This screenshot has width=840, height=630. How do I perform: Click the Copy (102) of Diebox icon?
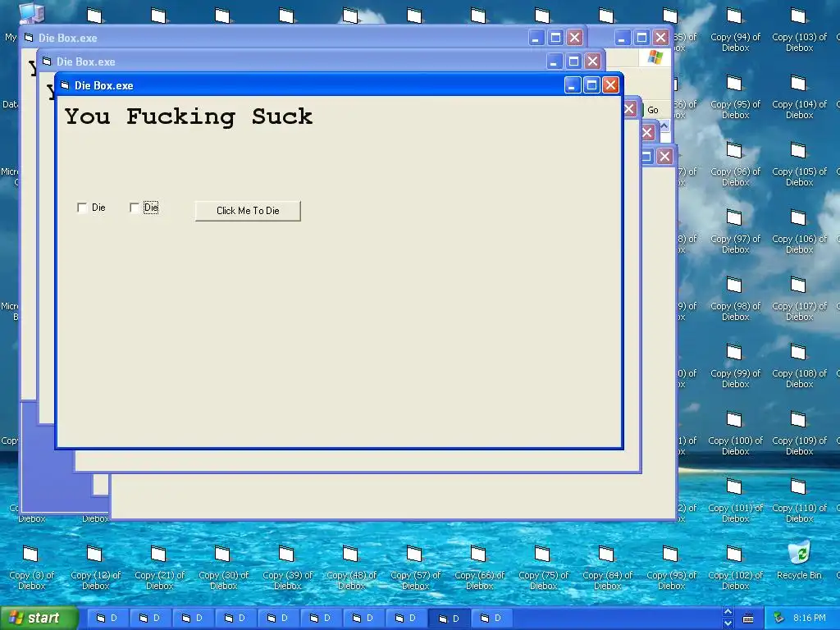[735, 568]
